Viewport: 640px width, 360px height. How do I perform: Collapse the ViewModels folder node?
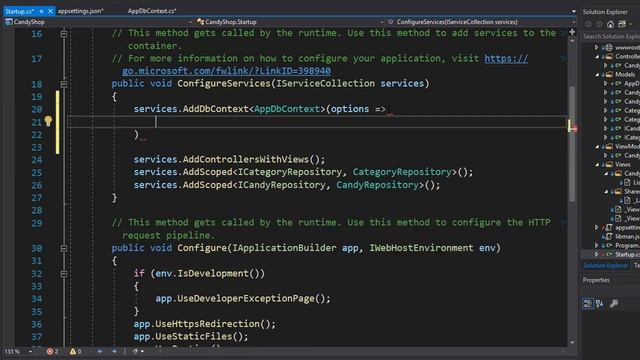tap(597, 147)
